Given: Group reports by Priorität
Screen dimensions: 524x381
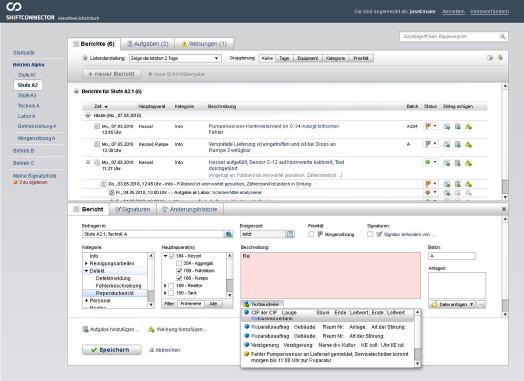Looking at the screenshot, I should pos(361,58).
